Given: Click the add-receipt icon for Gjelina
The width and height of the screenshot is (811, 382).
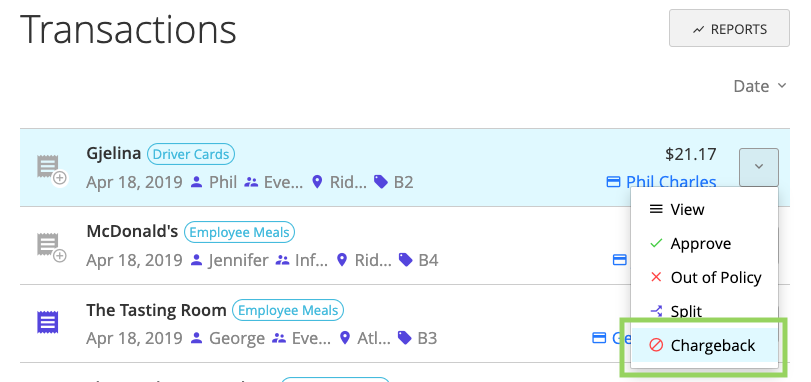Looking at the screenshot, I should (51, 170).
